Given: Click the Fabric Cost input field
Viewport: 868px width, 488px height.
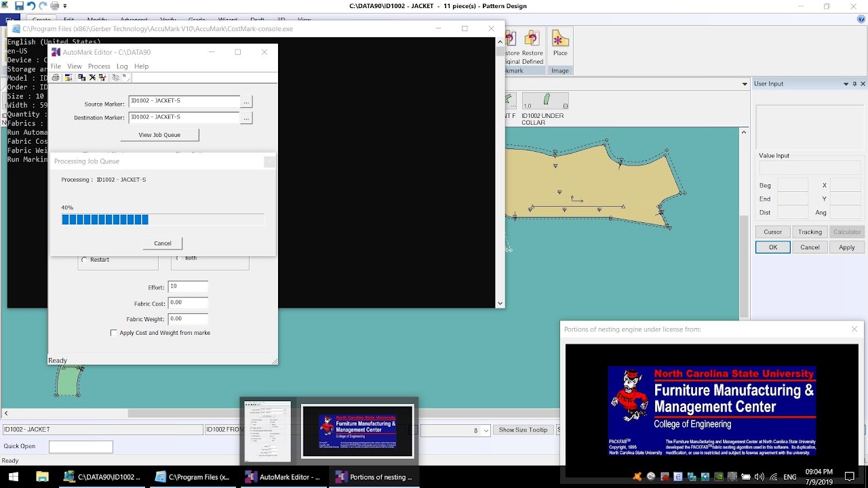Looking at the screenshot, I should tap(188, 303).
